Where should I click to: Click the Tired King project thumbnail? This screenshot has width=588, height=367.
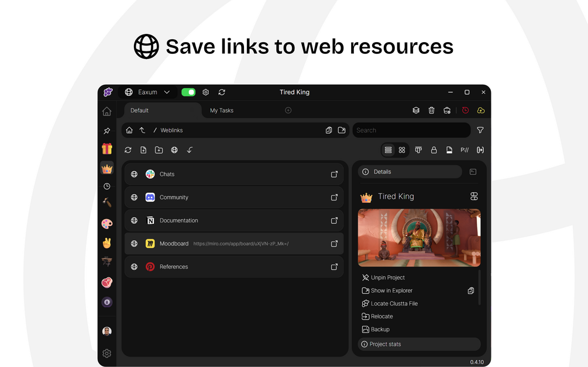pyautogui.click(x=419, y=238)
